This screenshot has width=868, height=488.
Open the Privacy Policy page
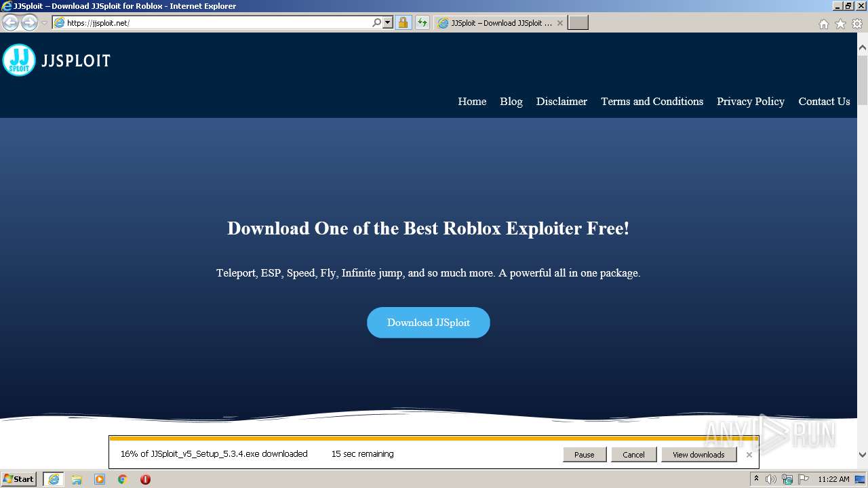point(751,101)
